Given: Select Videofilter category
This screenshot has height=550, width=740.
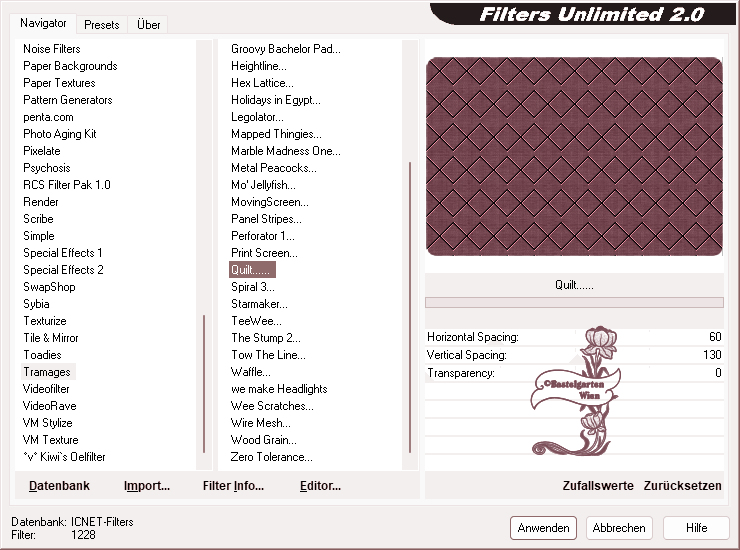Looking at the screenshot, I should coord(46,389).
